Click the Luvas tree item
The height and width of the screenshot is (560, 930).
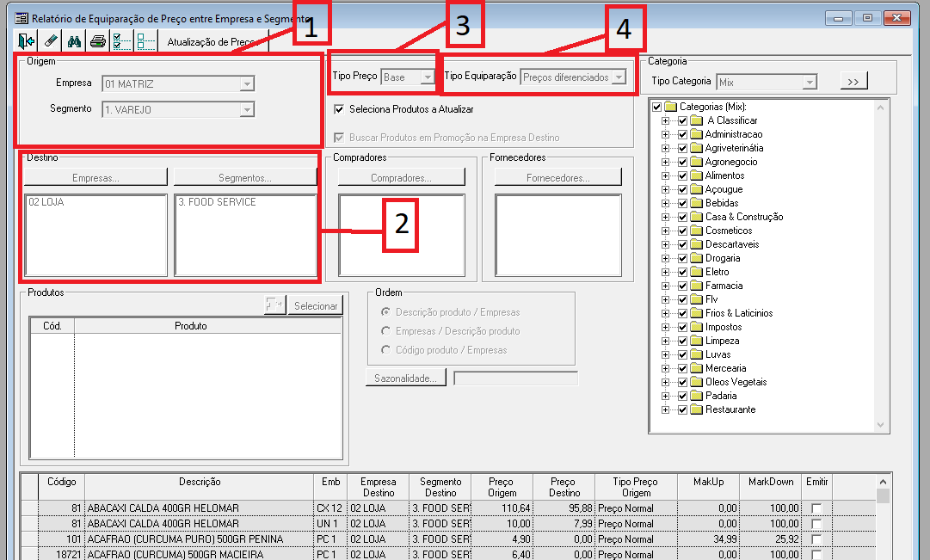pos(718,354)
